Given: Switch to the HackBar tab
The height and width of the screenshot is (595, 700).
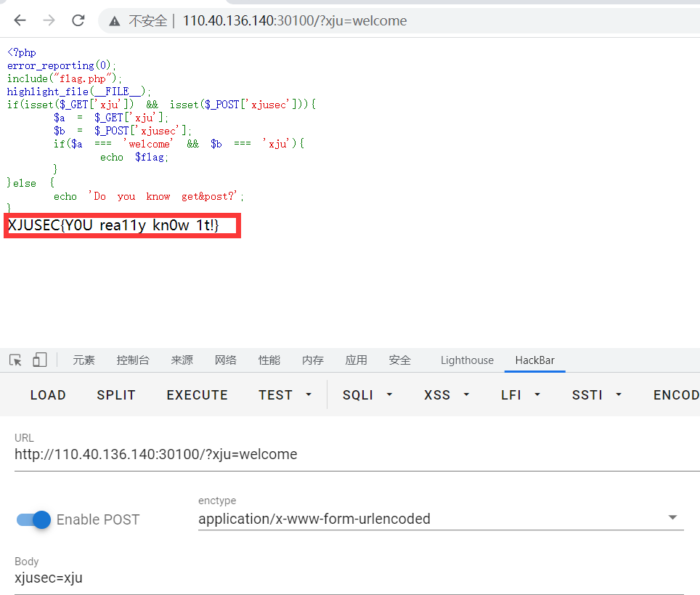Looking at the screenshot, I should 534,360.
